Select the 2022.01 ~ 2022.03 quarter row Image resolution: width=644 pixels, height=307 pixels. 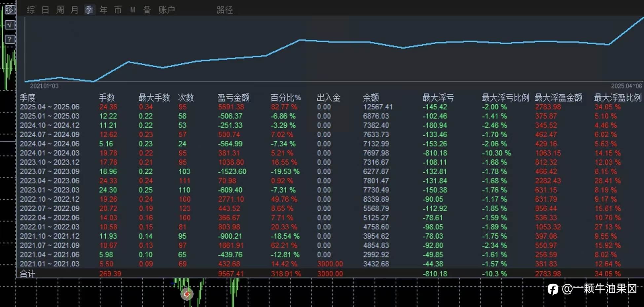[x=330, y=227]
